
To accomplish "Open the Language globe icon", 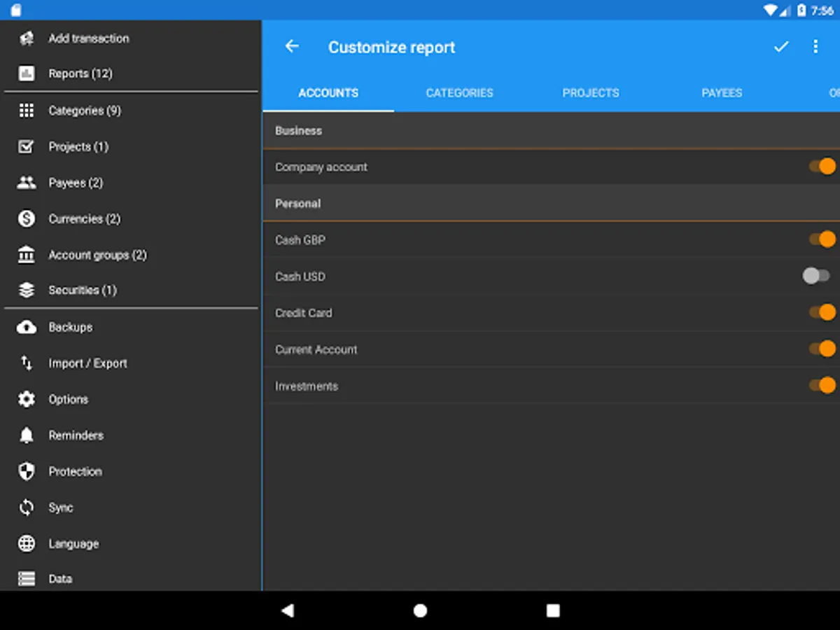I will [x=27, y=544].
